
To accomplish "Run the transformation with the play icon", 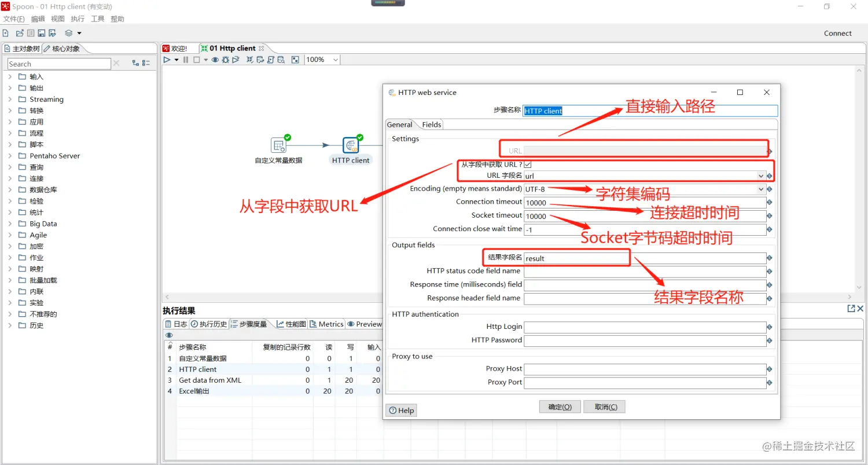I will click(x=167, y=60).
